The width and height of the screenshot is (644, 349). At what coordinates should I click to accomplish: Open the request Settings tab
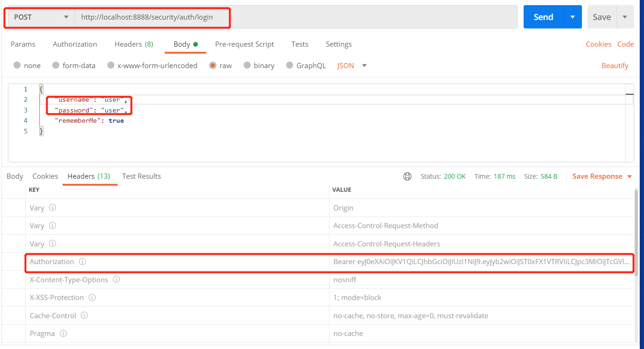point(339,44)
